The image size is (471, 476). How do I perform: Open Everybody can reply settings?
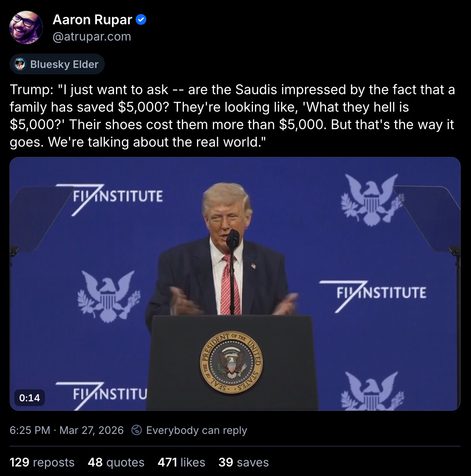pos(197,430)
